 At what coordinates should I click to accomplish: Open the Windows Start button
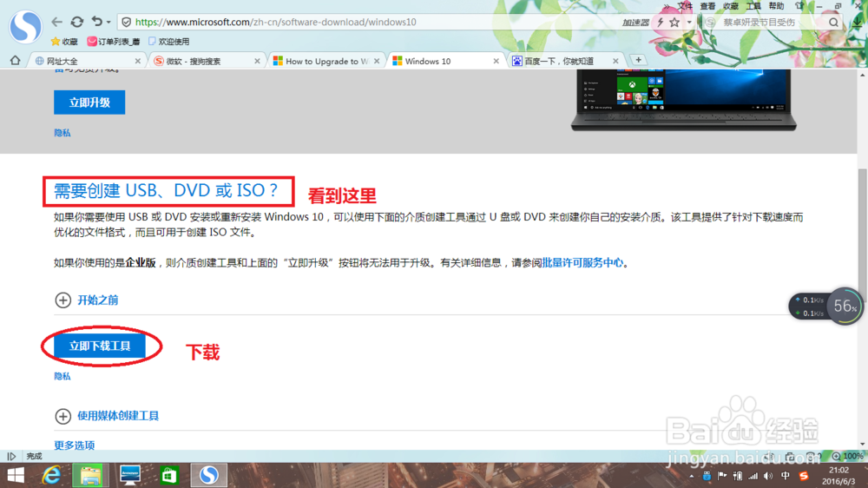point(16,475)
